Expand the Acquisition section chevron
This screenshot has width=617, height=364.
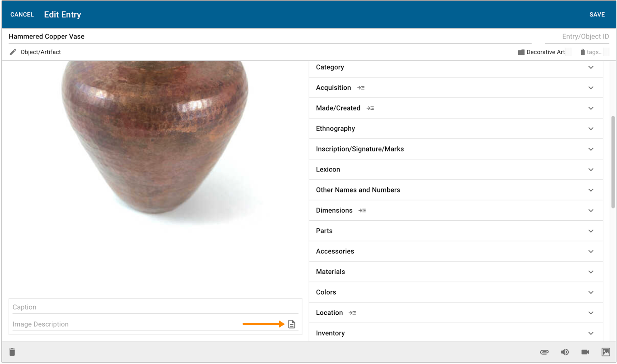pos(591,88)
